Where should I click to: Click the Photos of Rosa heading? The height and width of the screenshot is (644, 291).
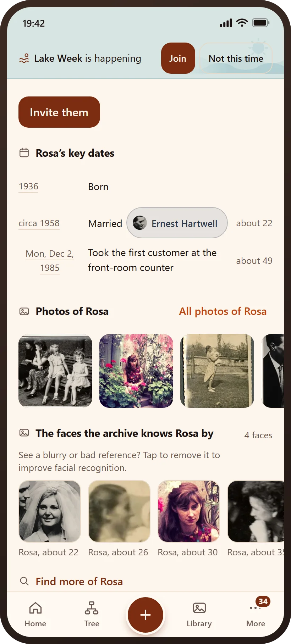click(x=72, y=311)
